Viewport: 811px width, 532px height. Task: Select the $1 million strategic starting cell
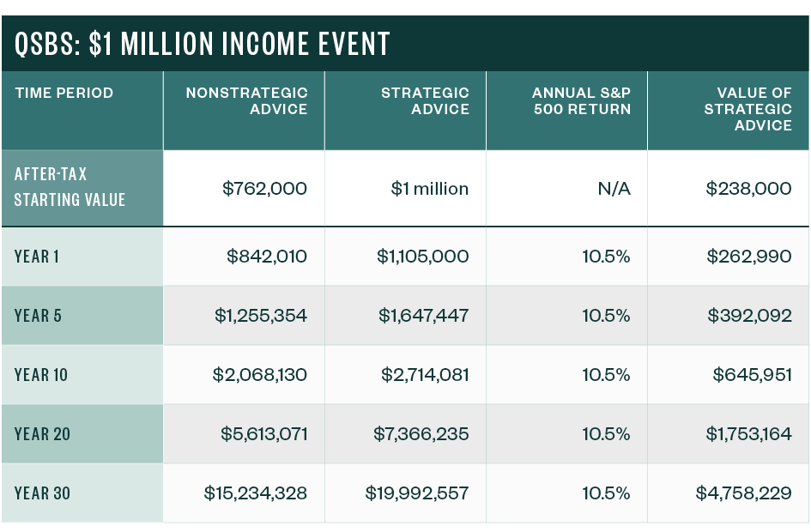430,189
